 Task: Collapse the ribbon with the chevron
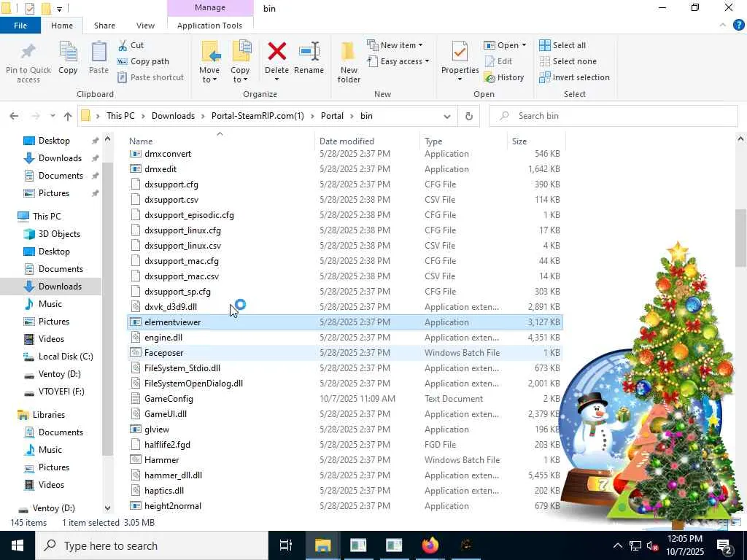pyautogui.click(x=723, y=26)
